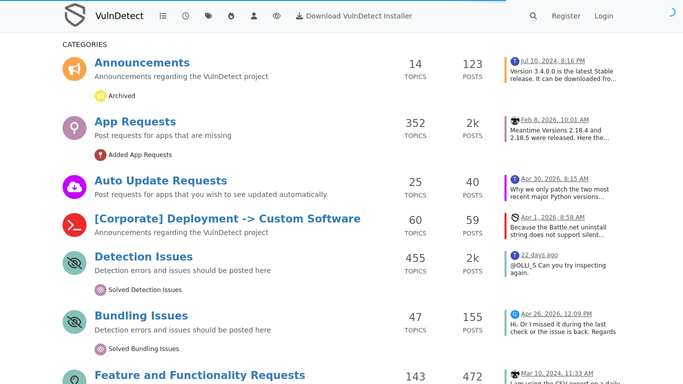Click the CATEGORIES heading text
Viewport: 683px width, 384px height.
tap(85, 44)
